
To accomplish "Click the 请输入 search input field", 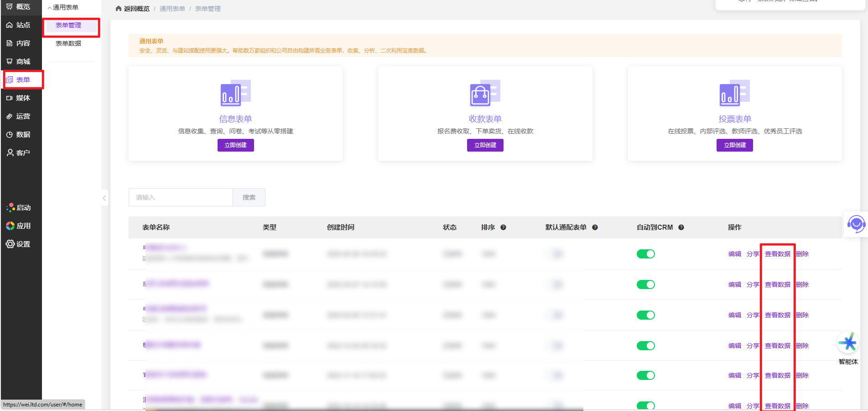I will pyautogui.click(x=181, y=197).
